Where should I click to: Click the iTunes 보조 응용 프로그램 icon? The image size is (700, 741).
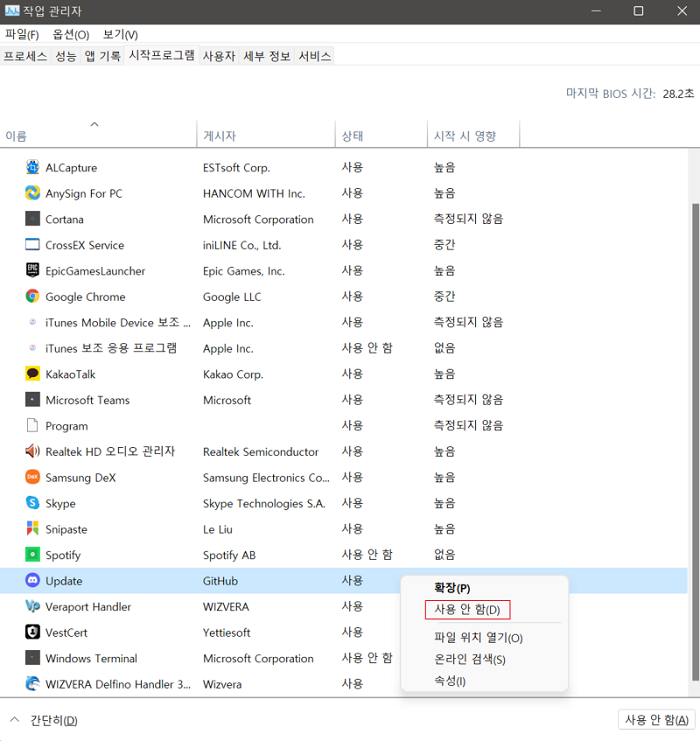[x=32, y=348]
